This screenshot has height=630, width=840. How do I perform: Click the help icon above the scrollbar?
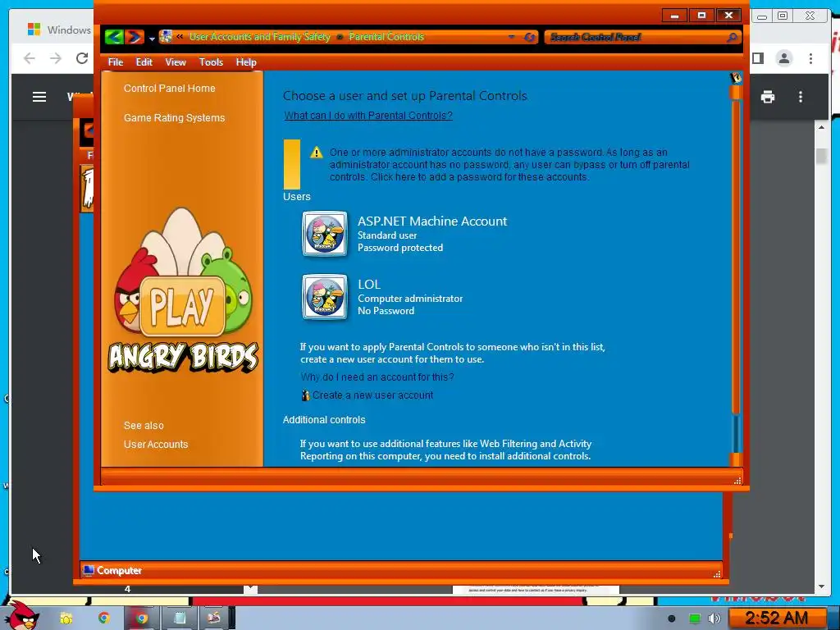coord(736,78)
